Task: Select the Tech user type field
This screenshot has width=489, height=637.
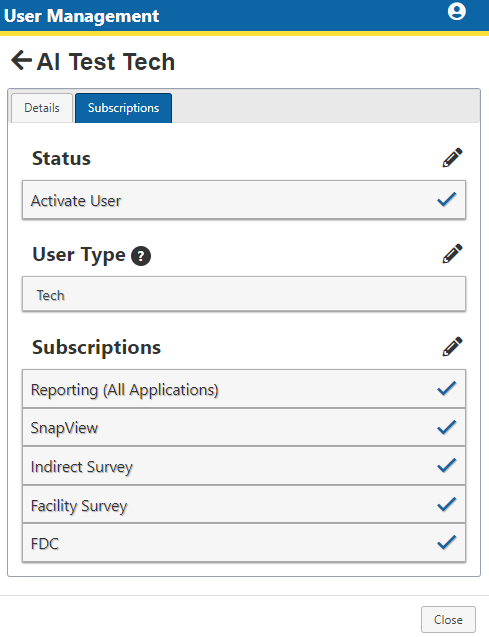Action: coord(244,295)
